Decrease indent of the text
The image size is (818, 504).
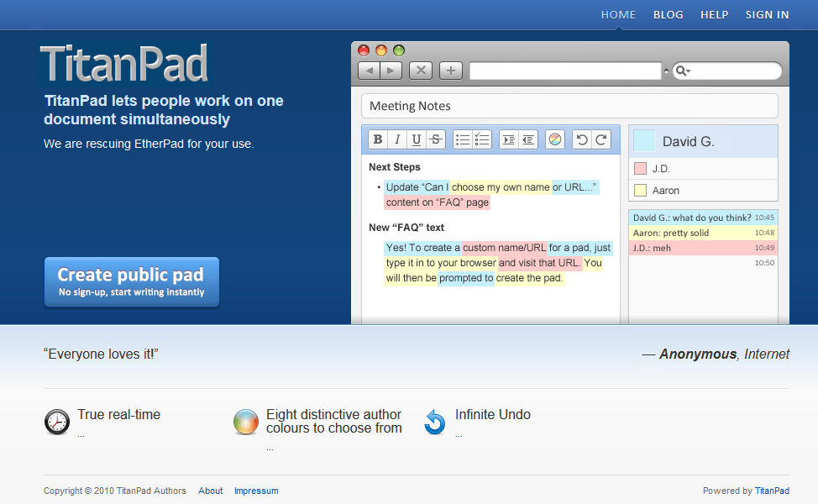click(x=527, y=140)
